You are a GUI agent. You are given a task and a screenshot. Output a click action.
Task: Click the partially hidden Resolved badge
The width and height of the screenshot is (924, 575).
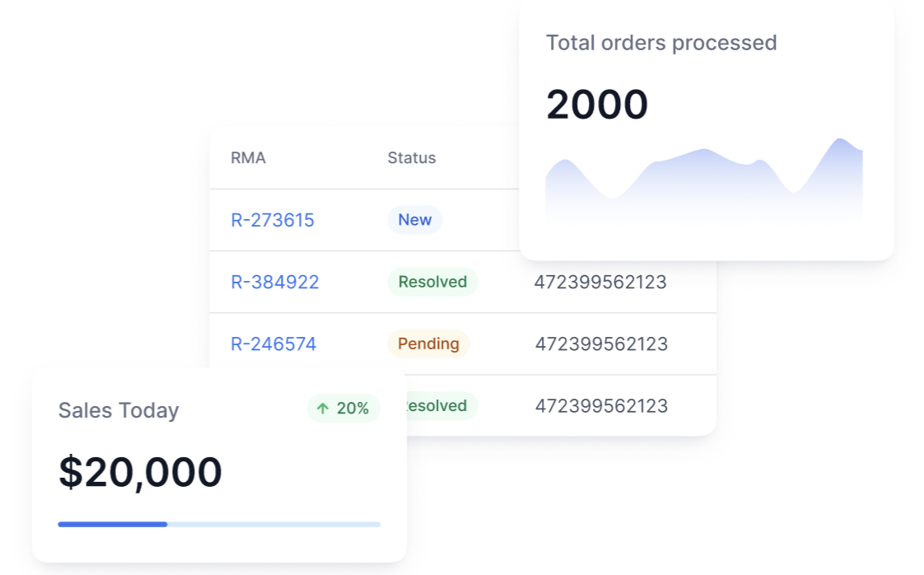(441, 406)
